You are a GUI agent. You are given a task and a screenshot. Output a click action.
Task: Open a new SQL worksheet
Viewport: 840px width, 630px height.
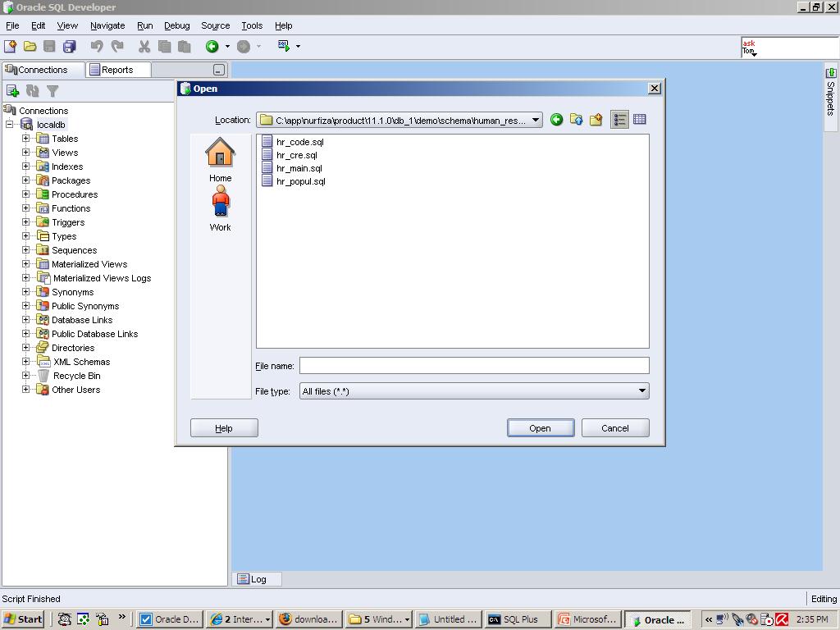tap(282, 47)
